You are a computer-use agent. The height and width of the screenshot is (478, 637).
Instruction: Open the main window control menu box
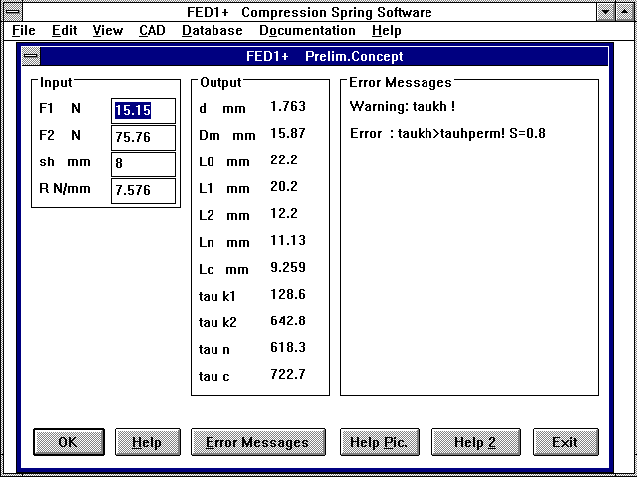(x=11, y=12)
